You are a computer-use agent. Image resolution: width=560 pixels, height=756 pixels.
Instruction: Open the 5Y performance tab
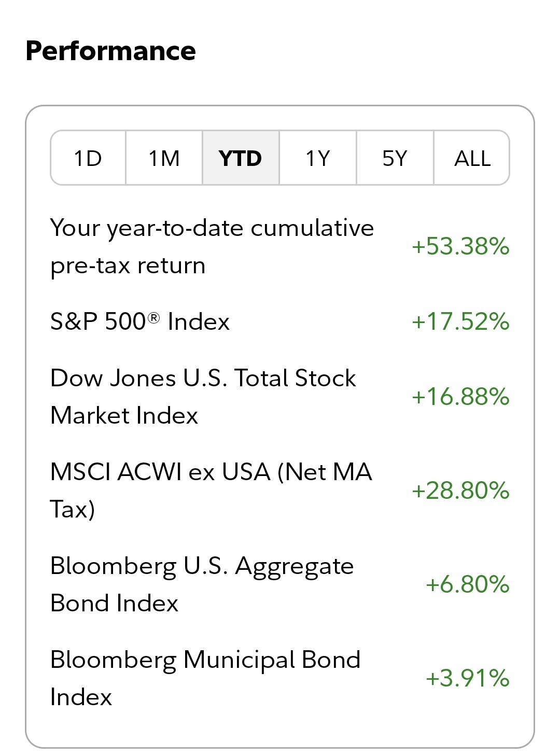click(395, 158)
